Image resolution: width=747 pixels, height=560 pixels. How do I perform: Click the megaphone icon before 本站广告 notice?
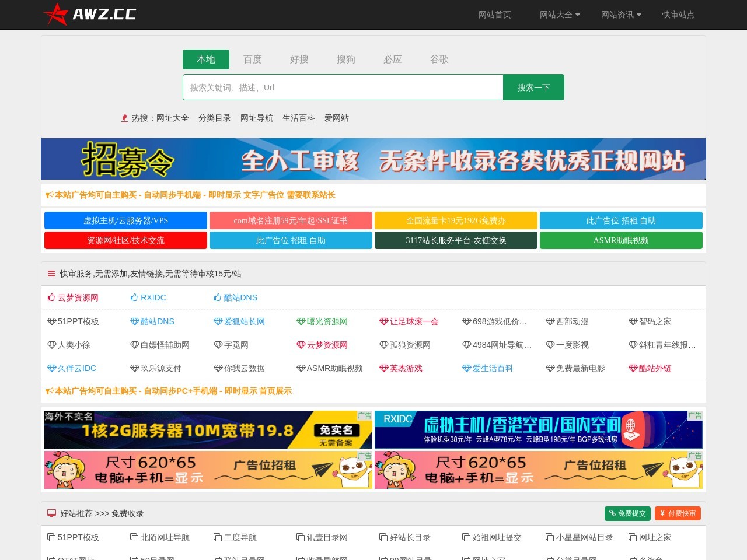(x=49, y=195)
